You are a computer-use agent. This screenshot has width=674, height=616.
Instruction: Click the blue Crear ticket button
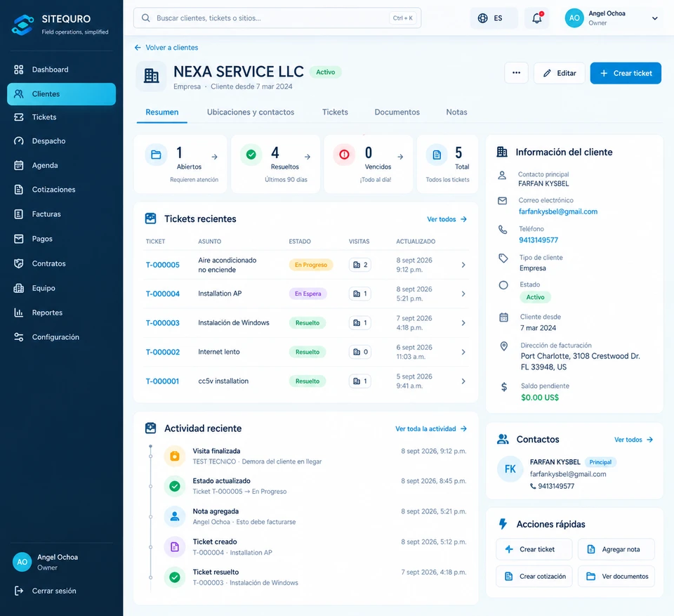point(626,73)
